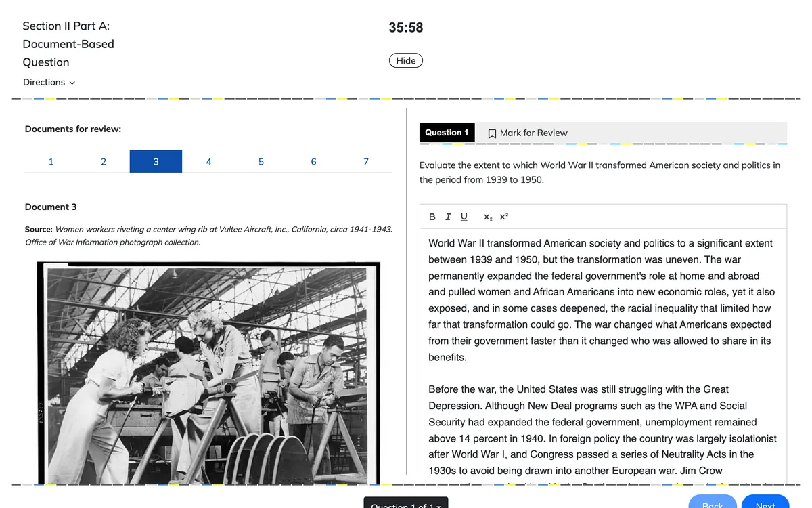Image resolution: width=812 pixels, height=508 pixels.
Task: Open document tab 6
Action: 313,161
